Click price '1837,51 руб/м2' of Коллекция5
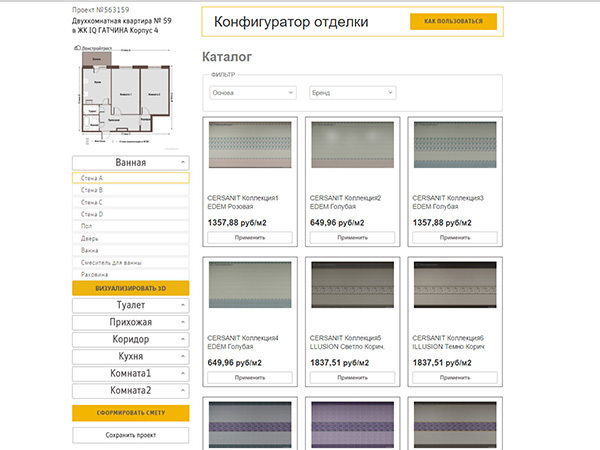Screen dimensions: 600x450 click(x=339, y=363)
